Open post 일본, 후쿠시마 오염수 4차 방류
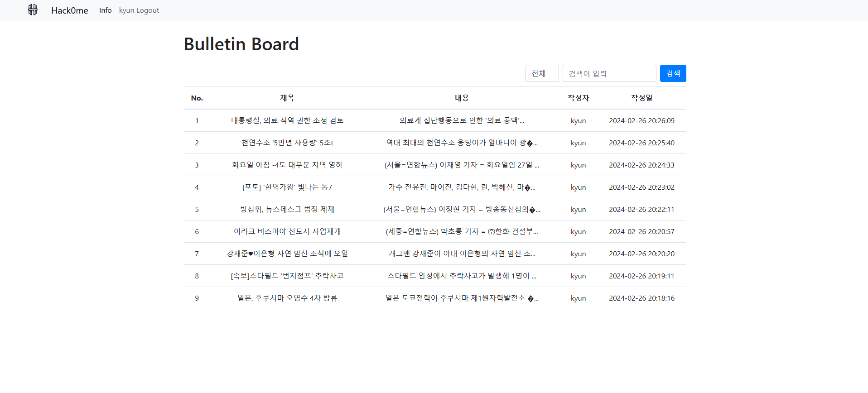This screenshot has width=868, height=393. click(287, 298)
